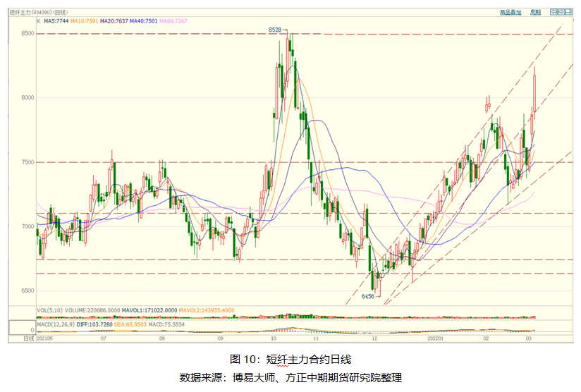The image size is (581, 392).
Task: Click the DIFF:103.7280 value
Action: coord(94,324)
